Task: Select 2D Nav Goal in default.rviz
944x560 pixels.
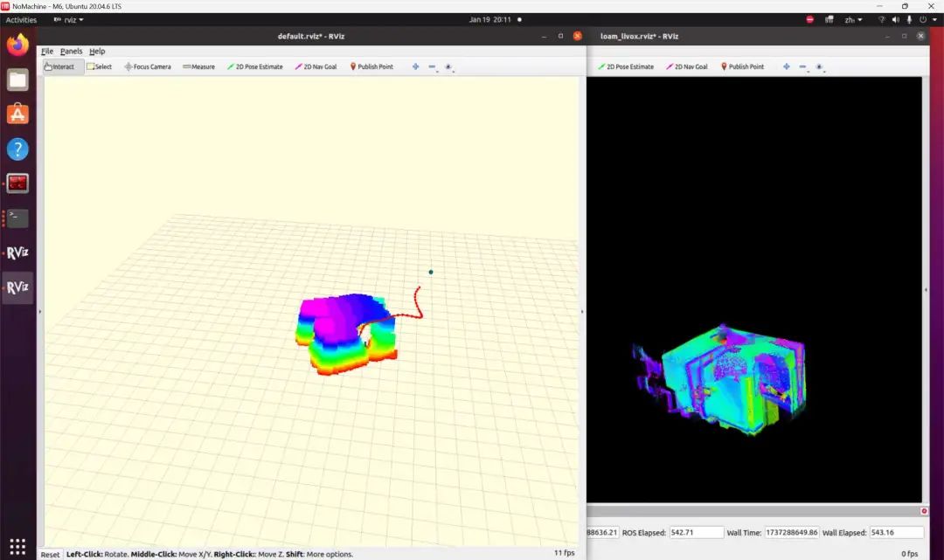Action: [316, 66]
